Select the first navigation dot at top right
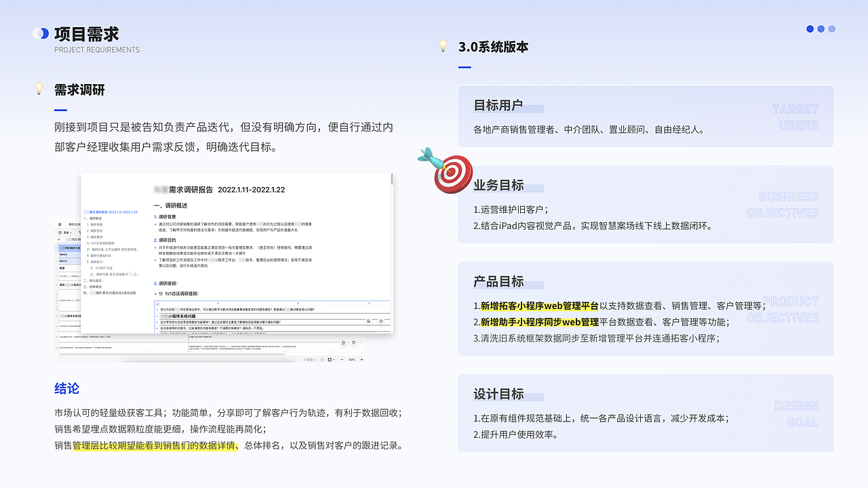868x488 pixels. pos(810,29)
